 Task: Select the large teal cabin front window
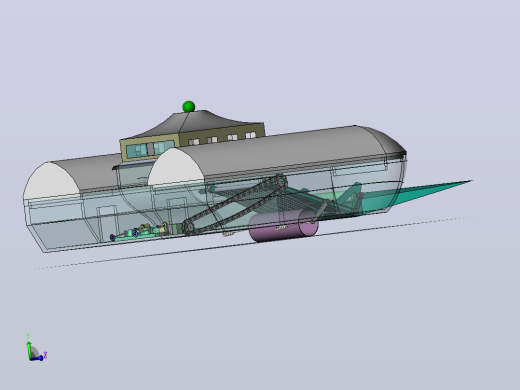click(150, 149)
